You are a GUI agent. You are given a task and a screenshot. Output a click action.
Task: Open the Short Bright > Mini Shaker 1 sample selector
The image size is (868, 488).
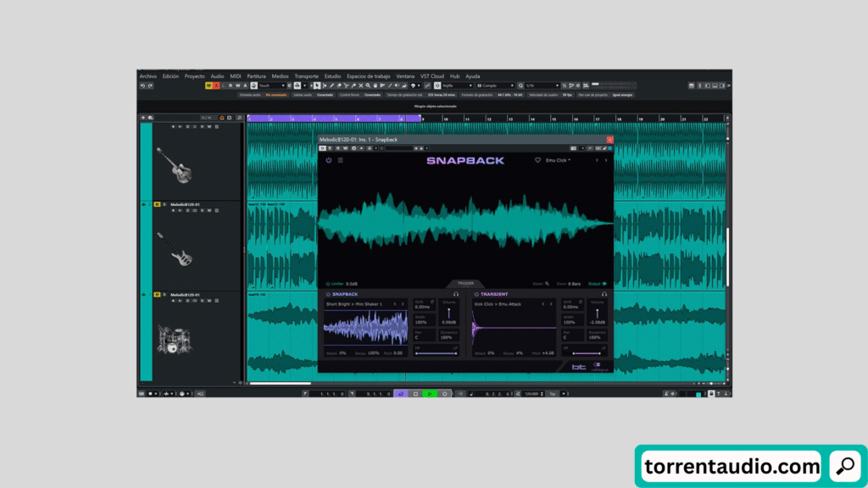(354, 304)
